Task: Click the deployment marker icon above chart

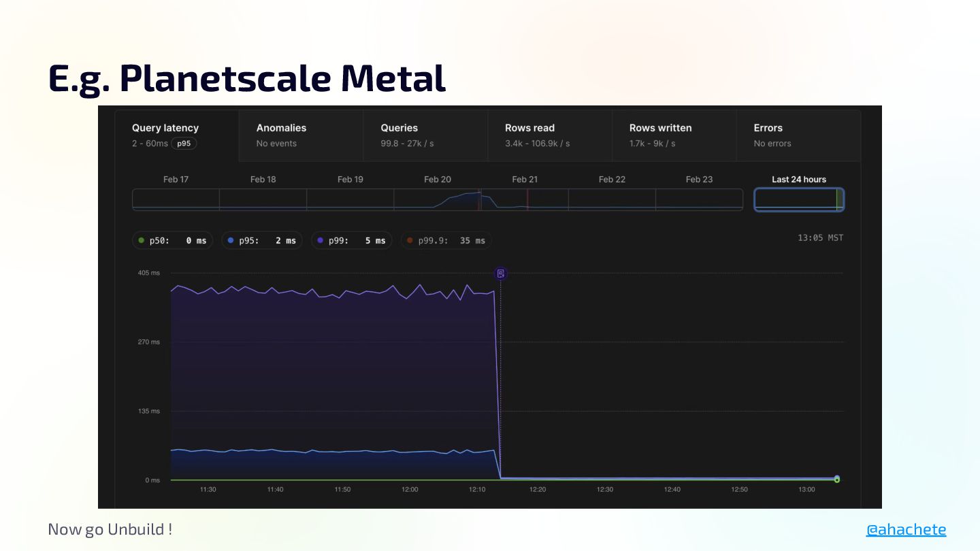Action: (x=501, y=273)
